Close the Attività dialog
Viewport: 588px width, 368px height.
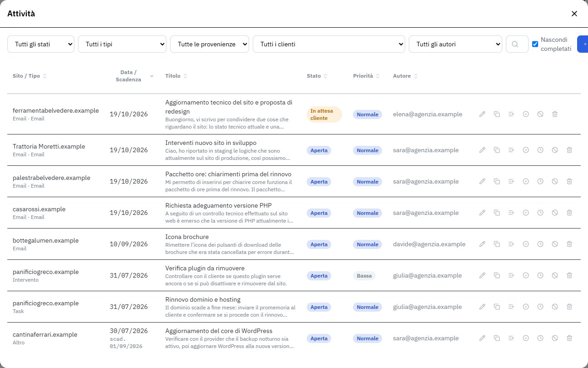pyautogui.click(x=574, y=14)
